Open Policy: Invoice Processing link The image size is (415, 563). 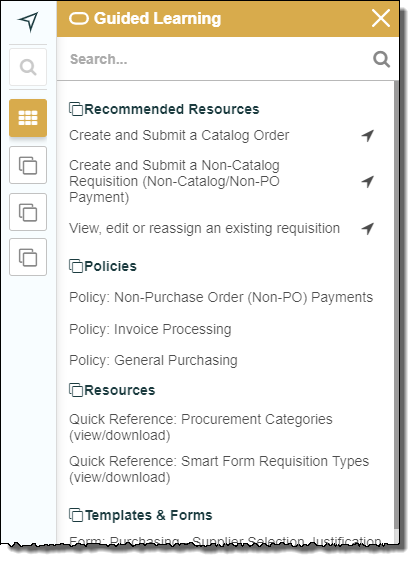coord(150,329)
